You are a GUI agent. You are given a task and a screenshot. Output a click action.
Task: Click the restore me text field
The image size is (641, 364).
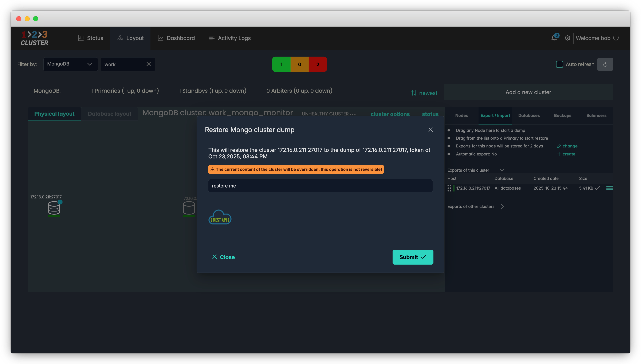tap(320, 186)
